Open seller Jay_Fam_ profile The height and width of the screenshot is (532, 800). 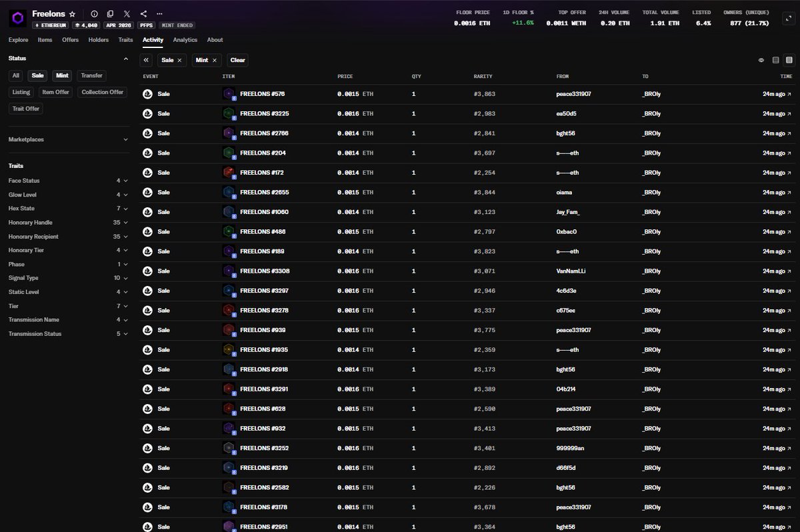point(568,212)
